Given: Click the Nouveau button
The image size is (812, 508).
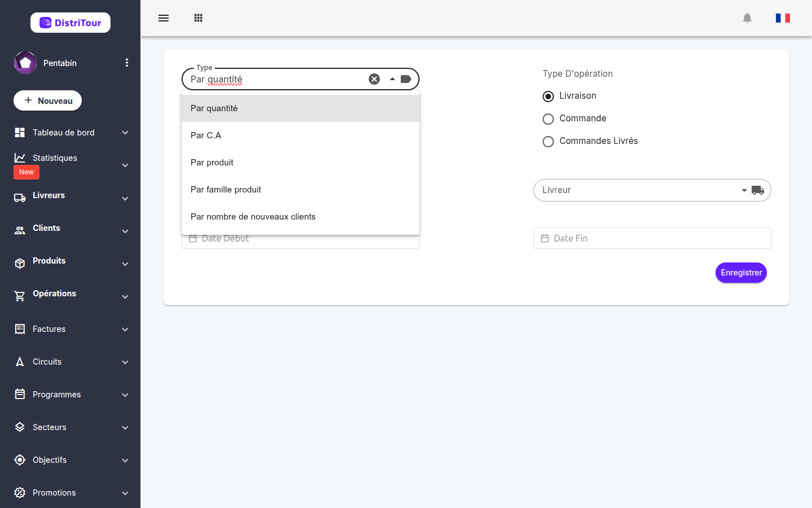Looking at the screenshot, I should (48, 100).
